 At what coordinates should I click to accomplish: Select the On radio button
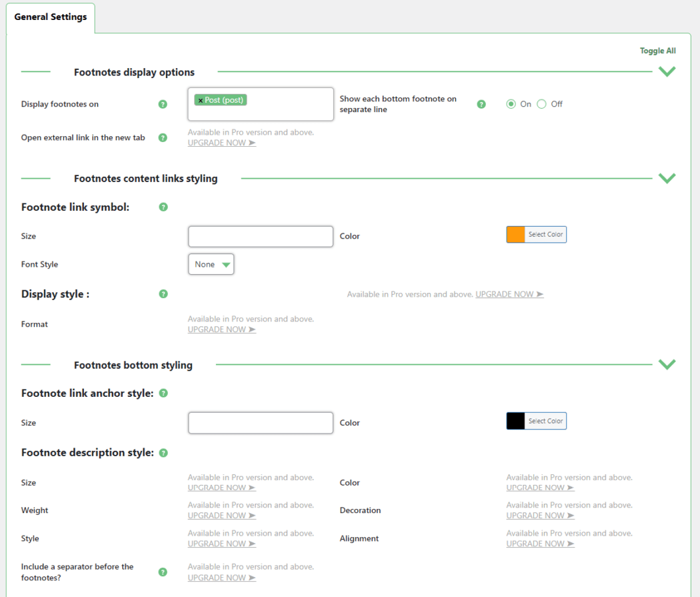point(511,104)
